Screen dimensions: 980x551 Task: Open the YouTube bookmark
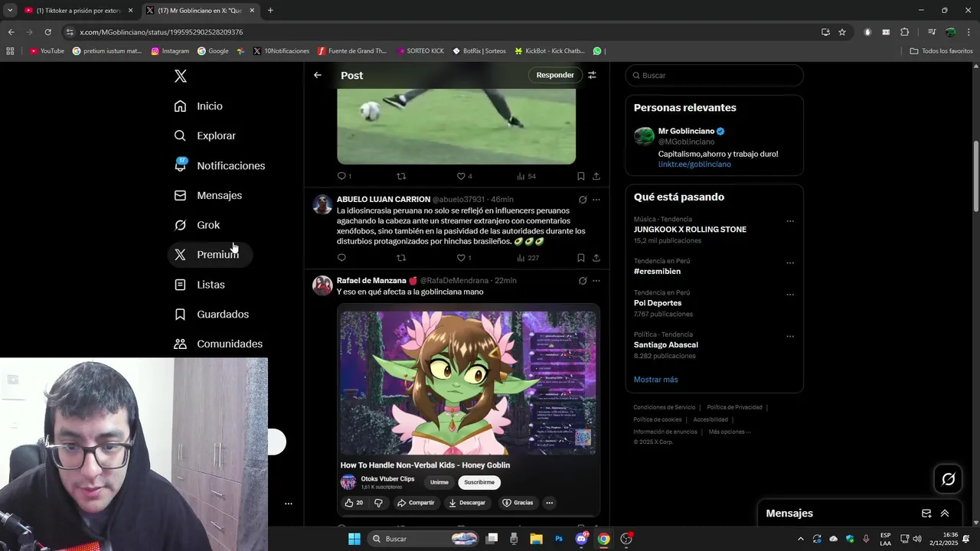[x=47, y=51]
